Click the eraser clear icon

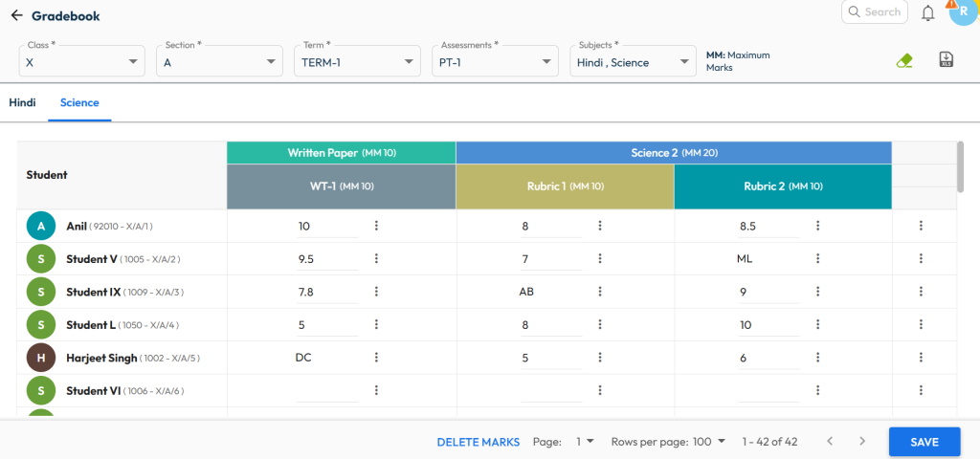point(904,60)
